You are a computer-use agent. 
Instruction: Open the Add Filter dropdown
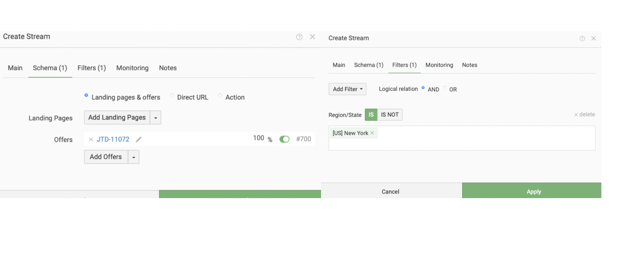(x=348, y=89)
